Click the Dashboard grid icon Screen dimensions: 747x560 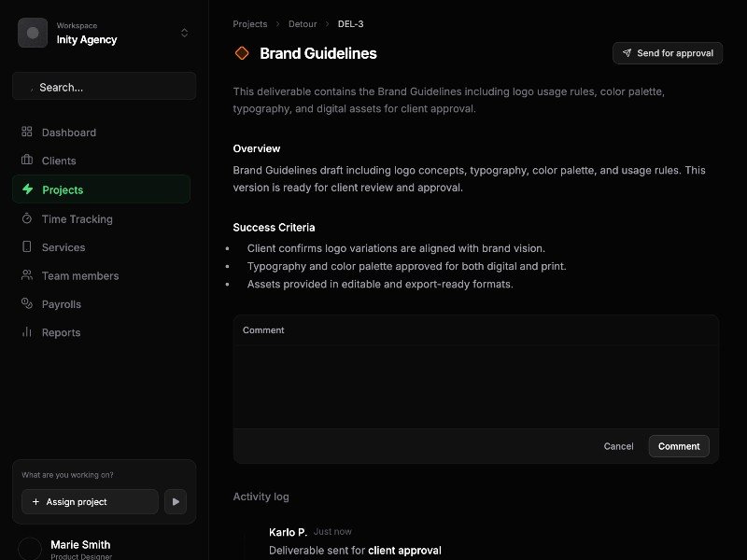[x=27, y=133]
